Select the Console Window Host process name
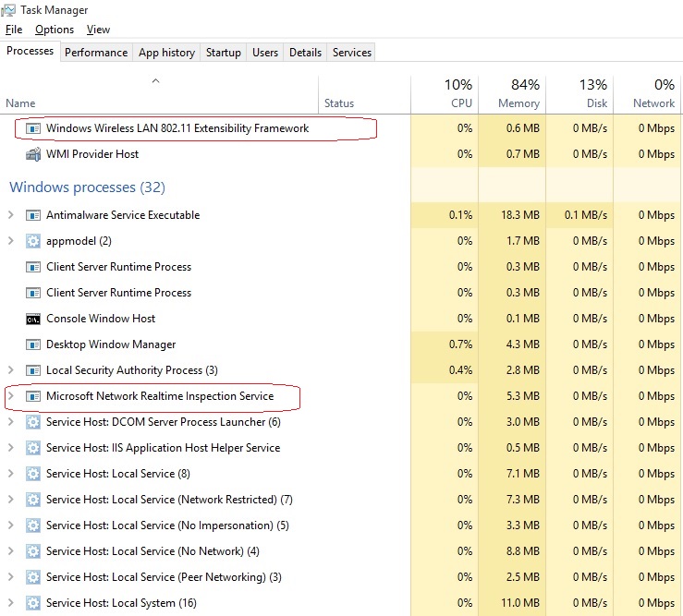 101,319
